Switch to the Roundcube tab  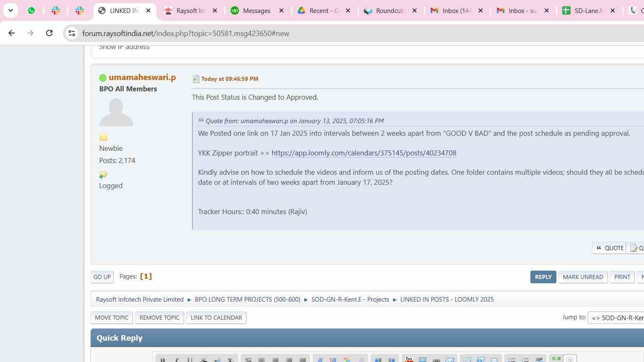(385, 11)
